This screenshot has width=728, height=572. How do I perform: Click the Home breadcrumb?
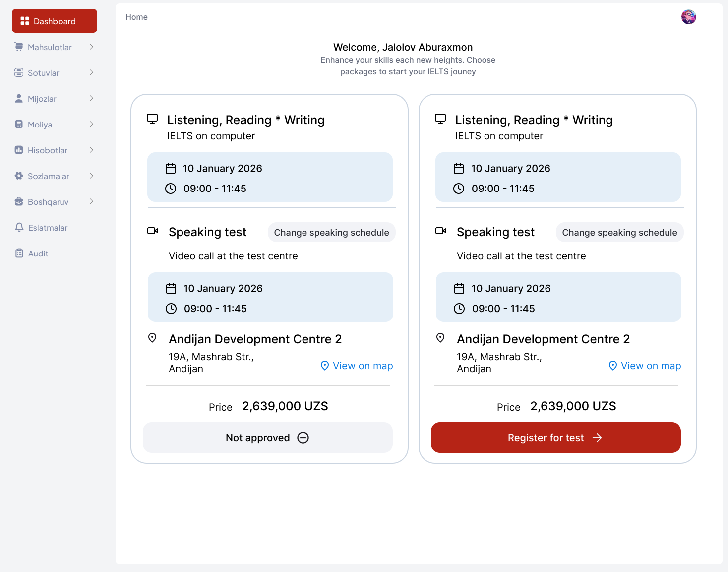click(x=136, y=17)
